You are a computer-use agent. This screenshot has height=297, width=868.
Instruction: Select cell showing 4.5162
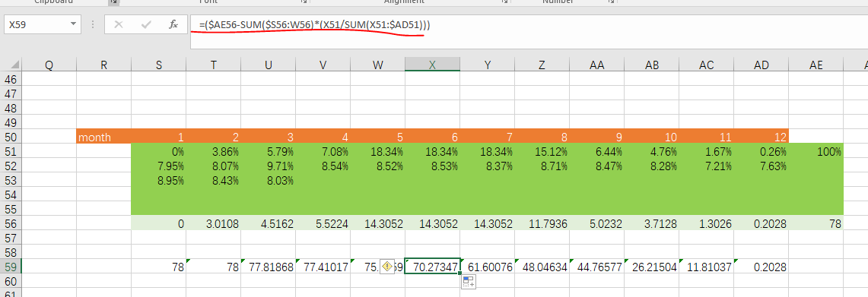[x=269, y=223]
